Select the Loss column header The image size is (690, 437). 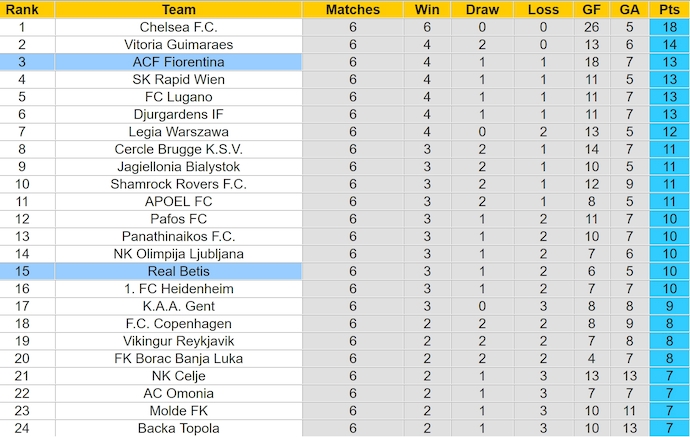(x=543, y=9)
